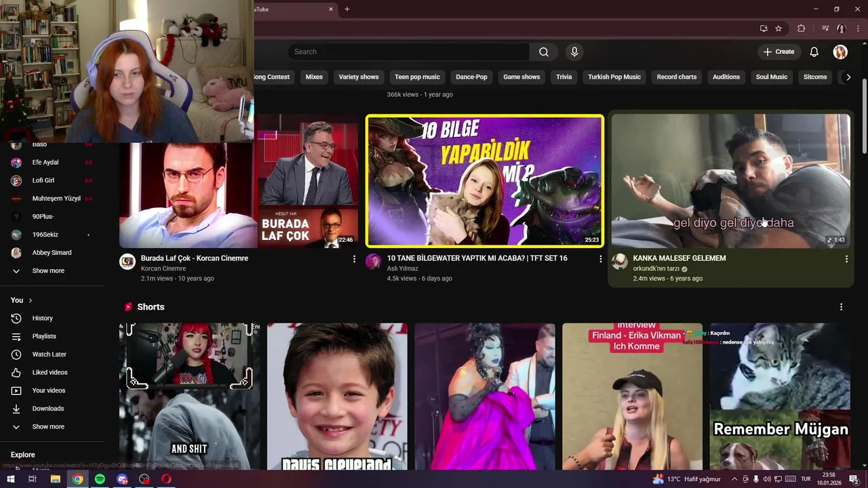Viewport: 868px width, 488px height.
Task: Open Discord from the taskbar
Action: click(x=122, y=479)
